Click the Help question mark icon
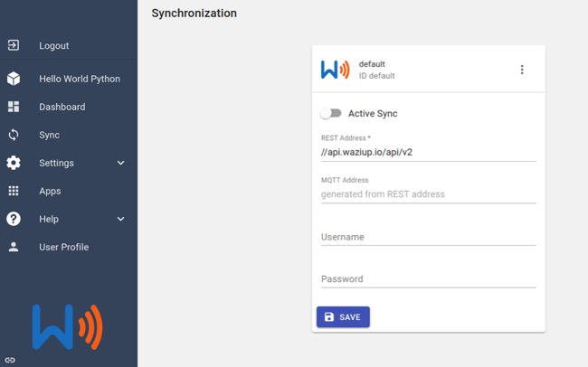 14,219
